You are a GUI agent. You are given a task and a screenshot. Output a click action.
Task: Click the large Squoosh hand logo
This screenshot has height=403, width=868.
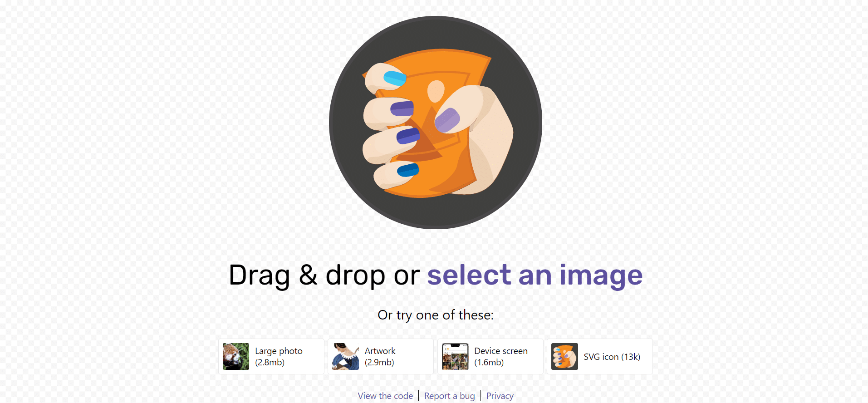tap(436, 123)
